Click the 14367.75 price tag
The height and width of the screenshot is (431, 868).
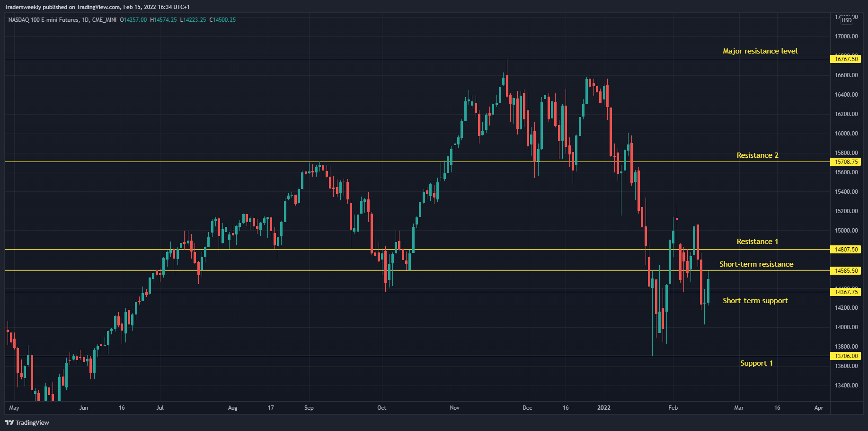click(x=846, y=292)
